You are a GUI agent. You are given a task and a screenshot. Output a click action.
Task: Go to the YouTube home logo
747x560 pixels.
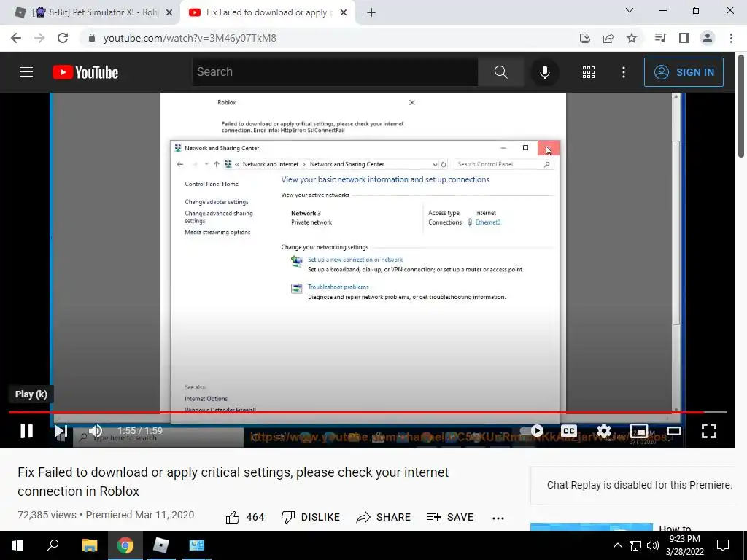[85, 72]
